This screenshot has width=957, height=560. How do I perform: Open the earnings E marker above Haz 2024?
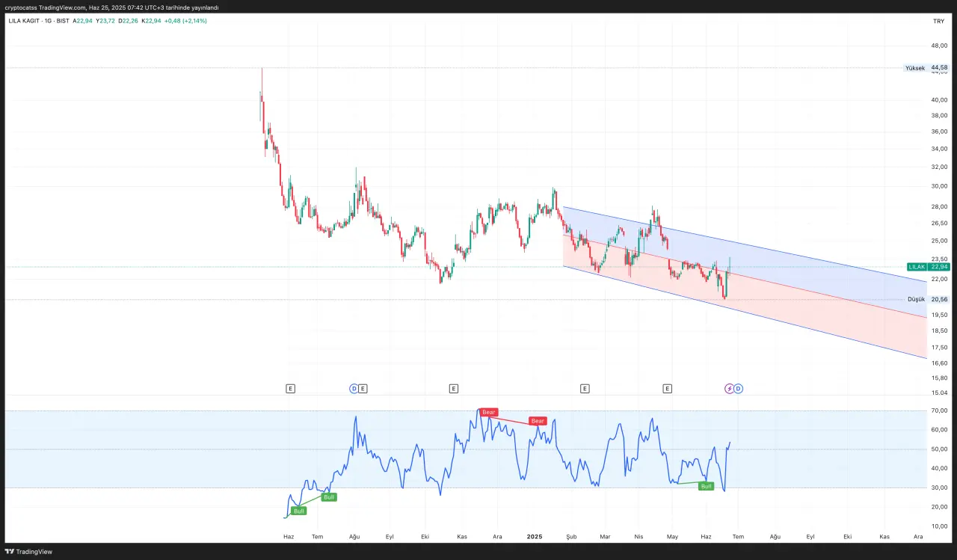point(290,388)
